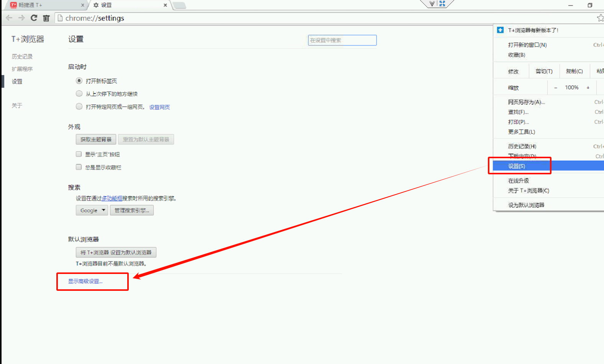Click the browser forward arrow
Image resolution: width=604 pixels, height=364 pixels.
[21, 18]
